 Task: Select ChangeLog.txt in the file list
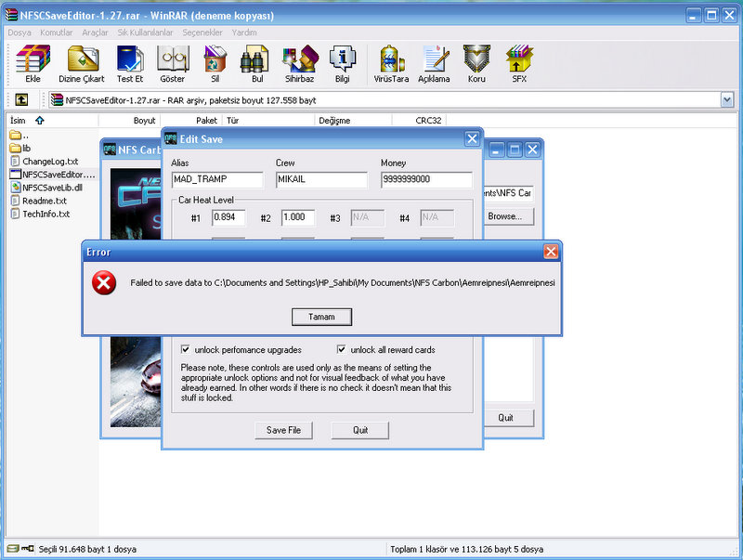click(x=44, y=162)
